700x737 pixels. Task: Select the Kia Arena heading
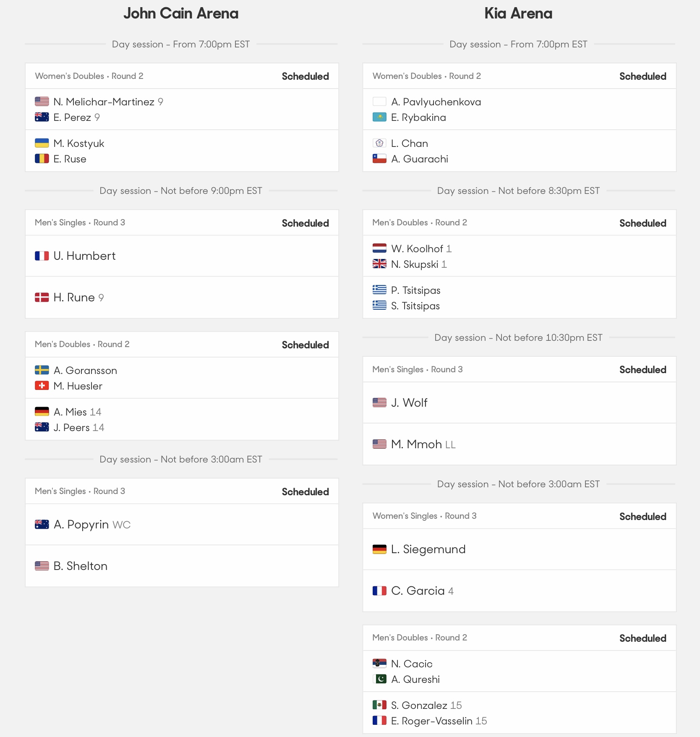click(x=518, y=13)
